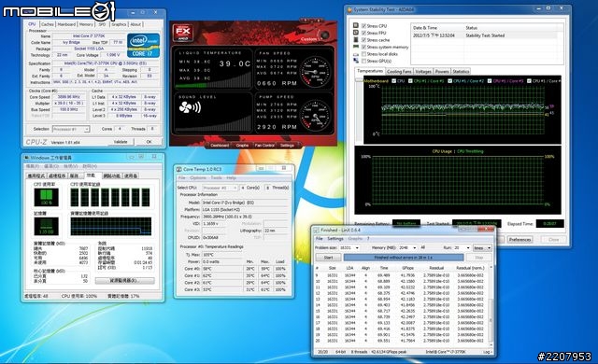
Task: Toggle CPU #1 / Core #2 legend checkbox
Action: click(450, 80)
